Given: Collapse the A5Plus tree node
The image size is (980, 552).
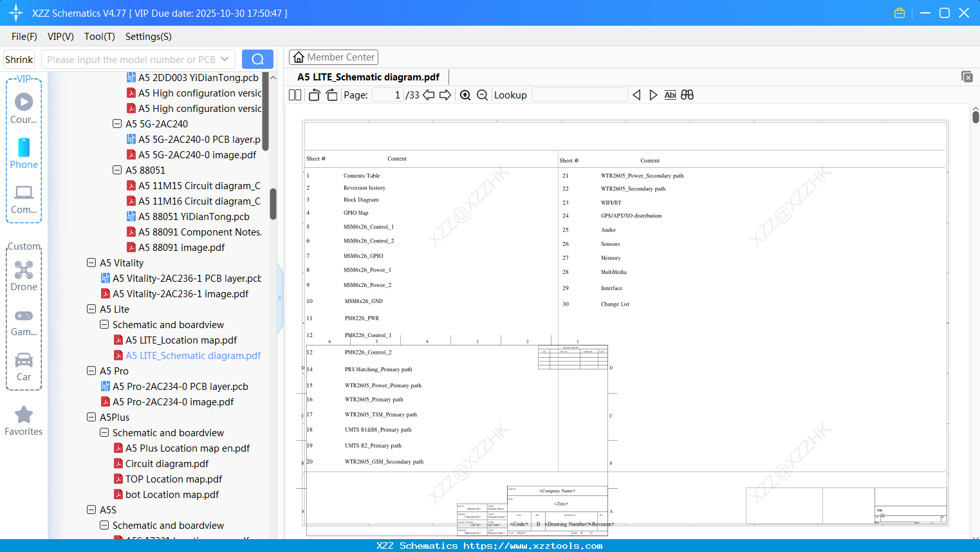Looking at the screenshot, I should 91,417.
